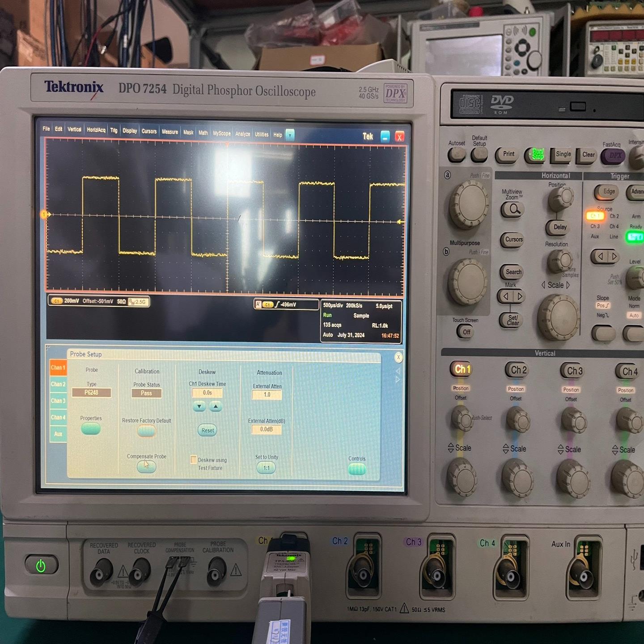Open the Analyze menu

coord(243,134)
